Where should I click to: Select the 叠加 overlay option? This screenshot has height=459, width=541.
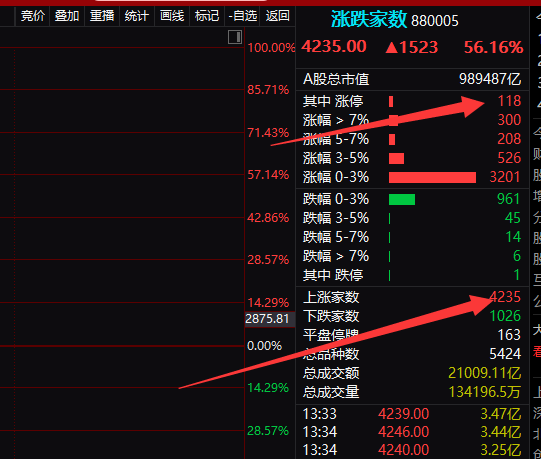(67, 16)
